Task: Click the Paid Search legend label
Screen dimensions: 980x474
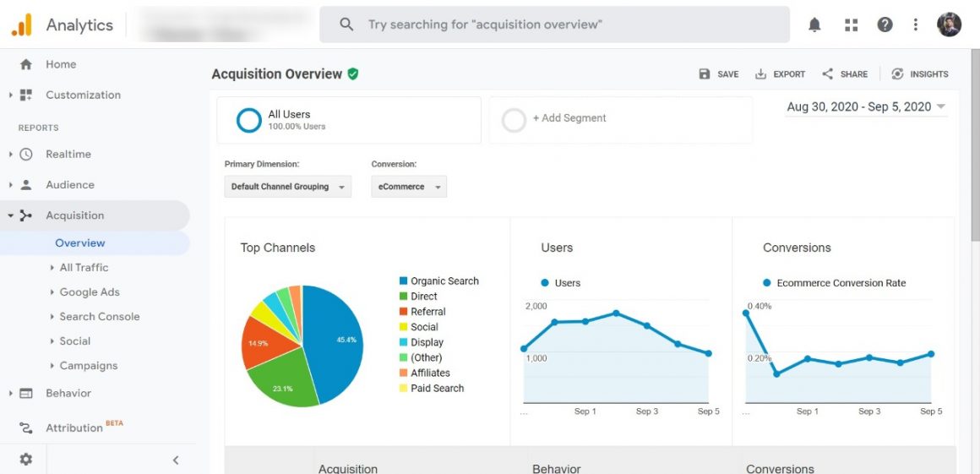Action: point(438,389)
